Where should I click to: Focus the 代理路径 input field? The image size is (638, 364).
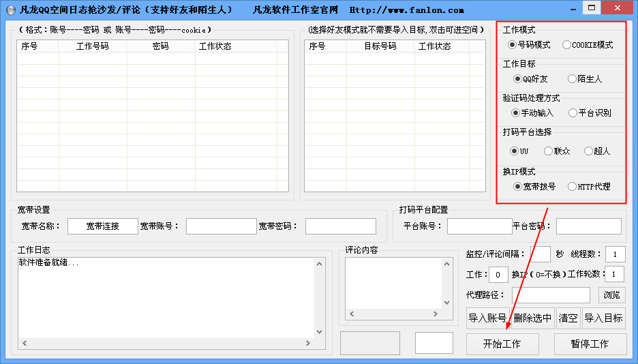coord(551,295)
